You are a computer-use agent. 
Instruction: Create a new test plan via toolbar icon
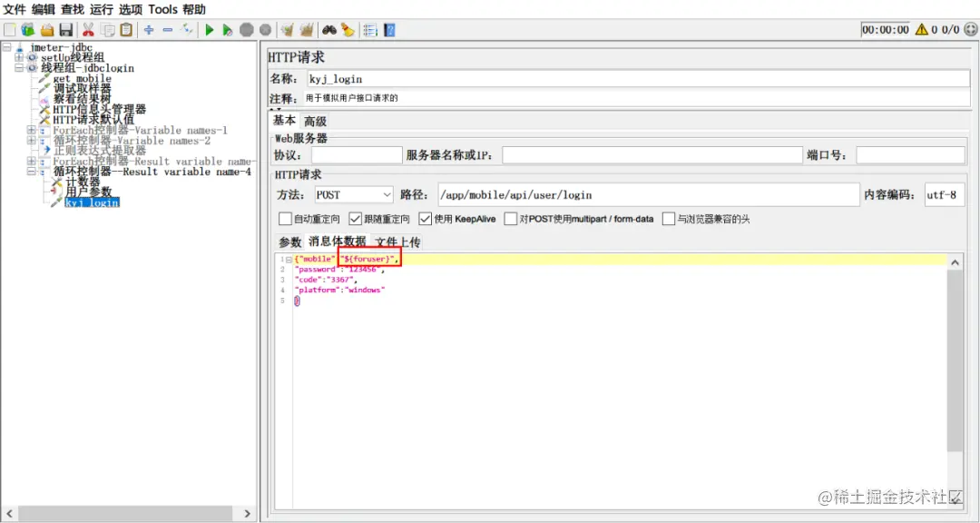[x=9, y=29]
